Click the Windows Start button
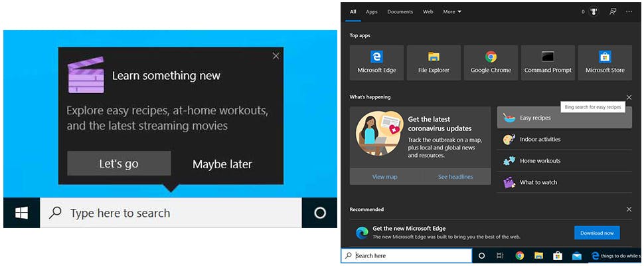The height and width of the screenshot is (266, 644). (x=21, y=213)
